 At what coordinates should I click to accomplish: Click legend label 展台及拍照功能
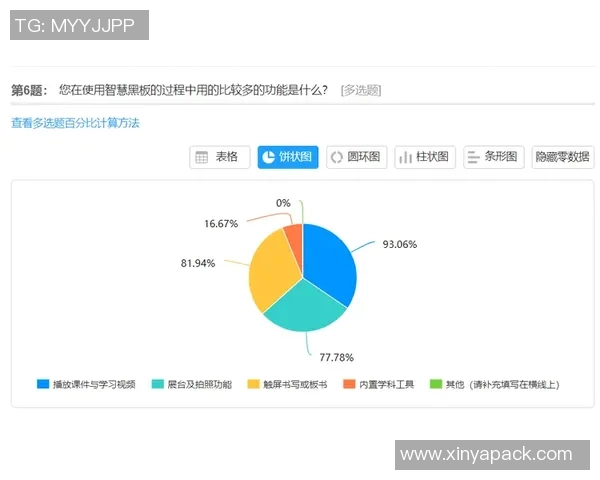click(x=200, y=384)
